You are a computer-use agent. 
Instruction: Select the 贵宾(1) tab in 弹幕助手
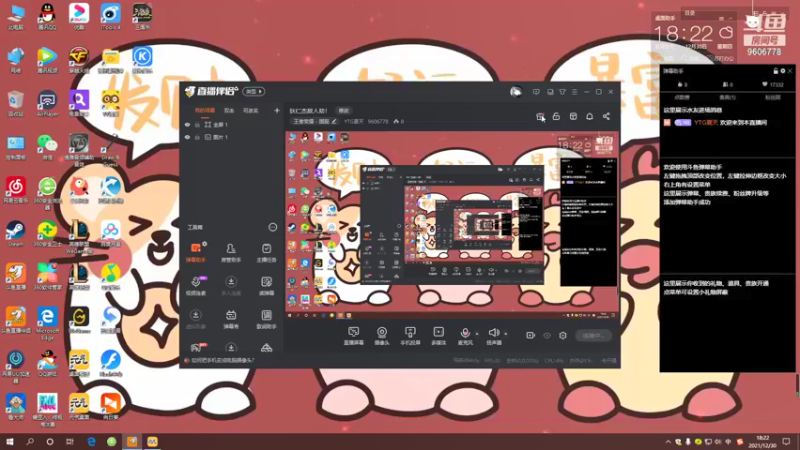[x=727, y=97]
